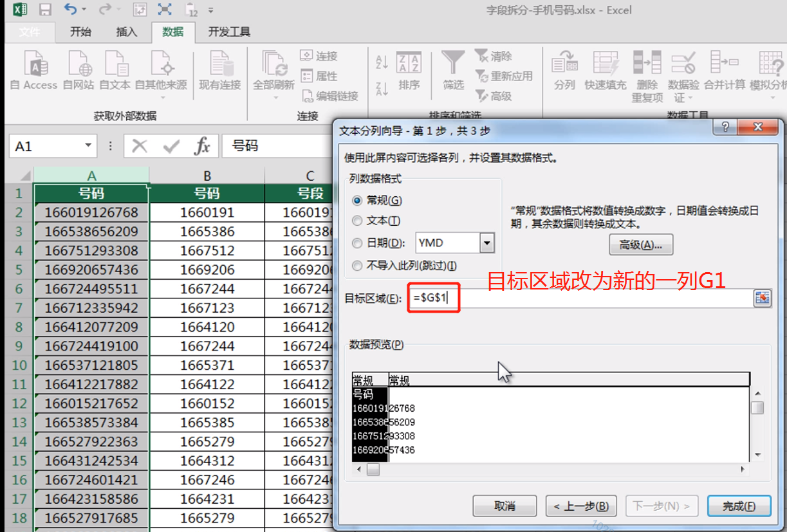Click the 取消 button
The height and width of the screenshot is (532, 787).
tap(505, 506)
